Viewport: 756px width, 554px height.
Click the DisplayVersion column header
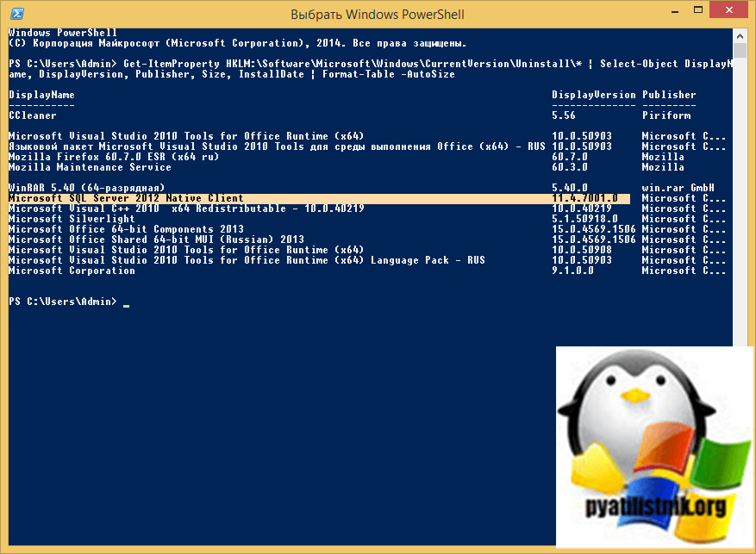click(x=593, y=95)
